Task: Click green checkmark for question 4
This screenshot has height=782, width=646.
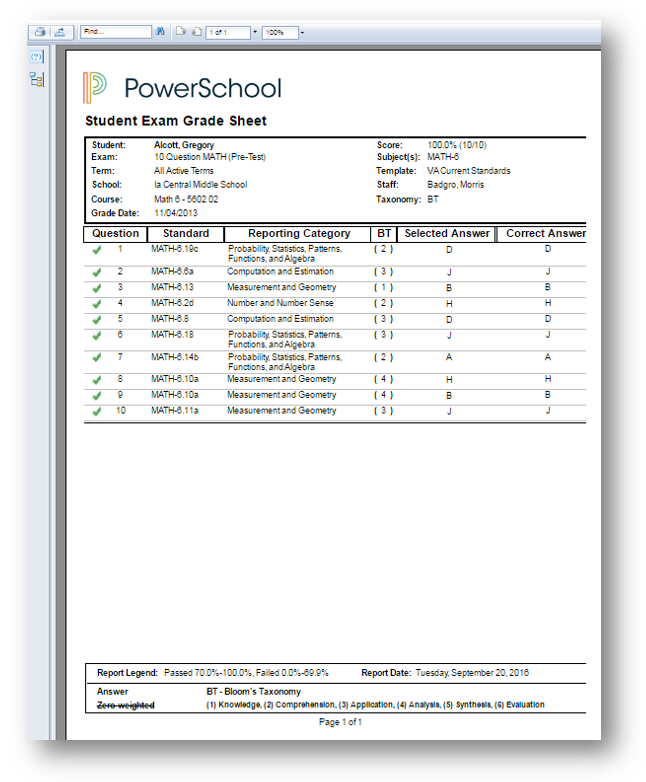Action: [97, 304]
